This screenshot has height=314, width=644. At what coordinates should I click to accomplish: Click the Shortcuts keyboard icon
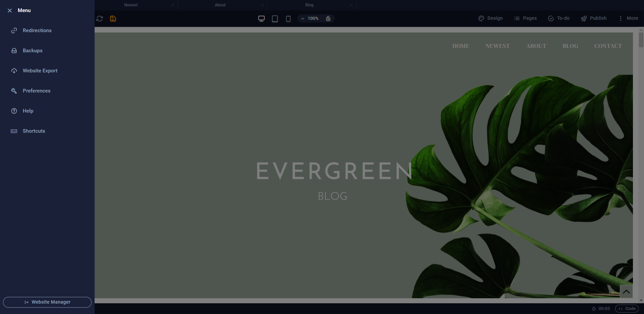coord(14,131)
